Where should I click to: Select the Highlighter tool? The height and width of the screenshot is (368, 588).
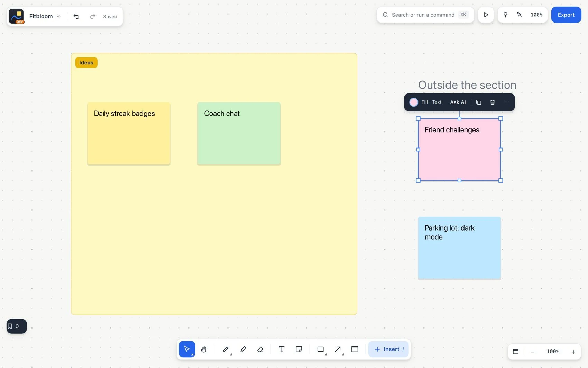click(243, 349)
